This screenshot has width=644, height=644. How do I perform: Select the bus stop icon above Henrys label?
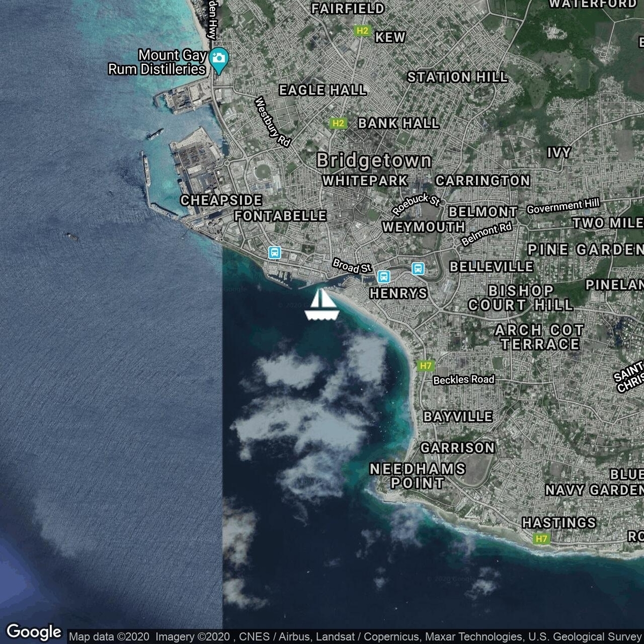point(383,276)
